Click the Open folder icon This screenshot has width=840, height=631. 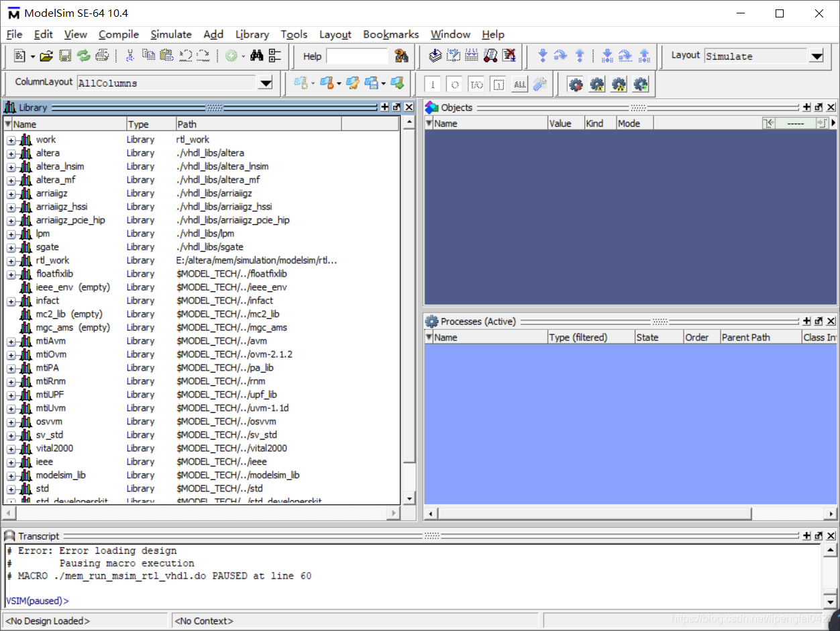[x=46, y=56]
